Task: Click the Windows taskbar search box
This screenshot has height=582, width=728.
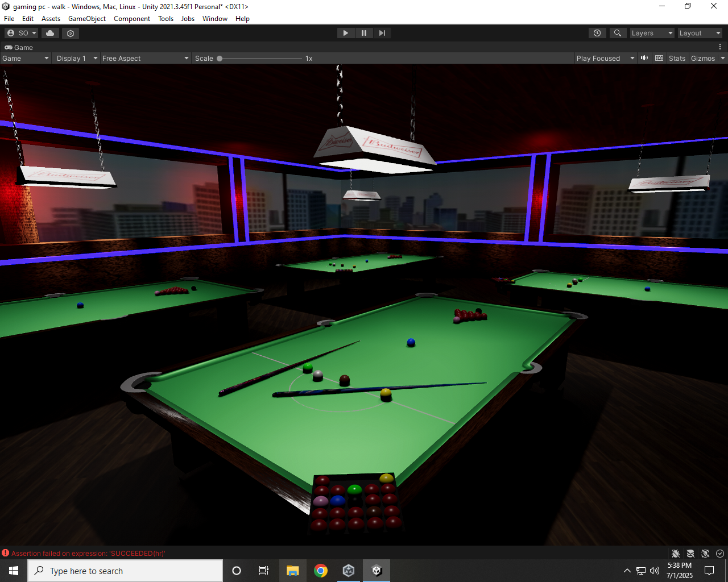Action: pos(125,571)
